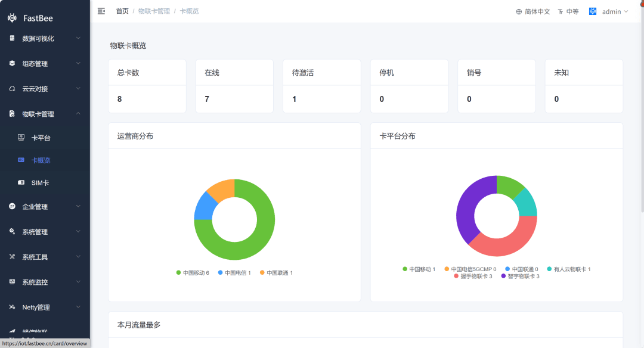Click the 在线 statistics card
Viewport: 644px width, 348px height.
click(234, 86)
